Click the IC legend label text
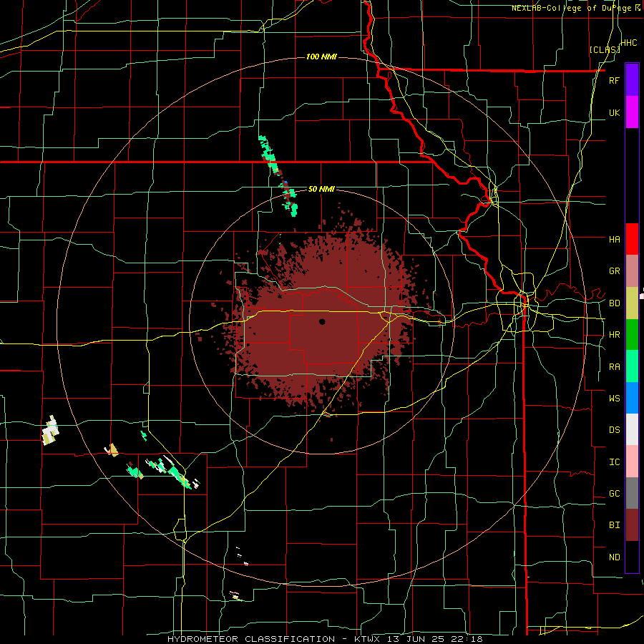 click(614, 462)
